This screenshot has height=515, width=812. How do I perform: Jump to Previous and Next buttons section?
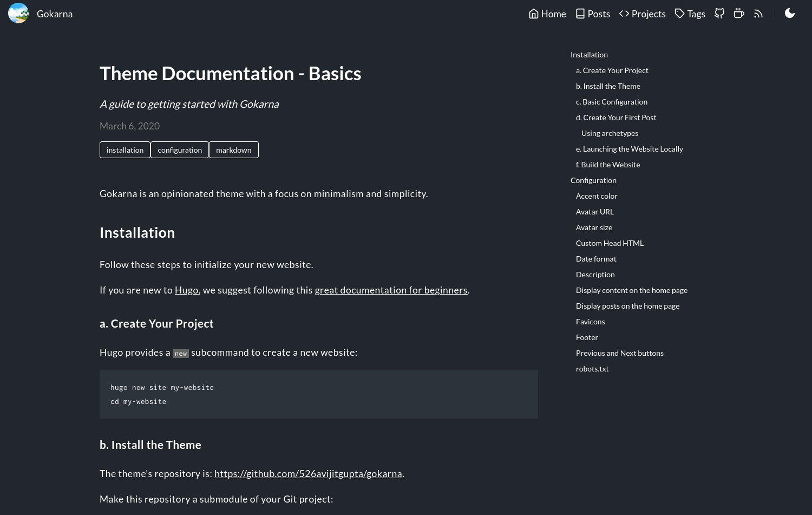click(620, 353)
